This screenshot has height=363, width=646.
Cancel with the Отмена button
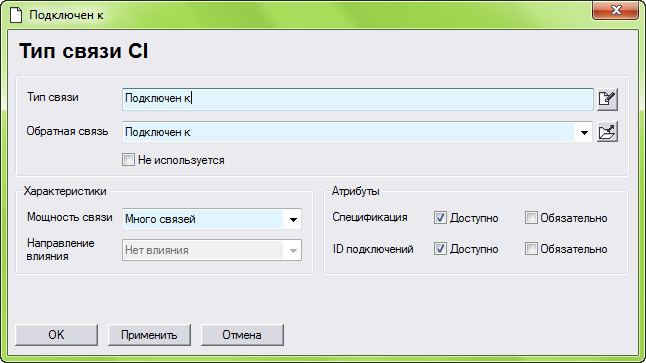coord(242,335)
